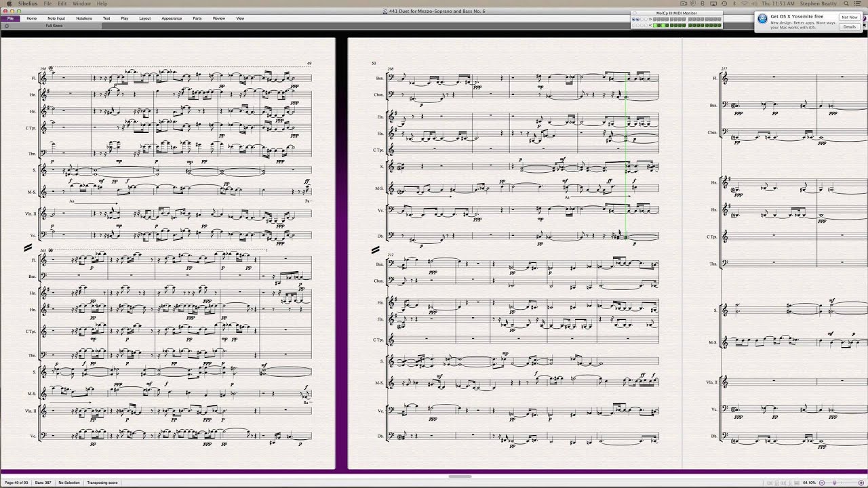The height and width of the screenshot is (488, 868).
Task: Click the App Store notification icon
Action: coord(762,18)
